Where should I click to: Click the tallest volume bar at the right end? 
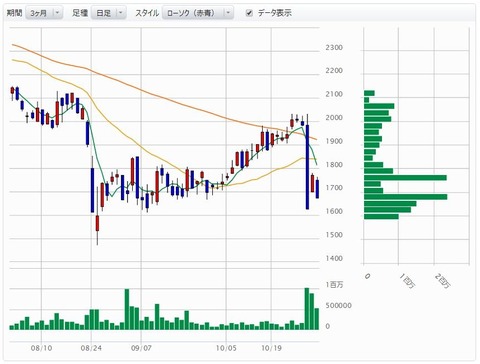point(307,309)
